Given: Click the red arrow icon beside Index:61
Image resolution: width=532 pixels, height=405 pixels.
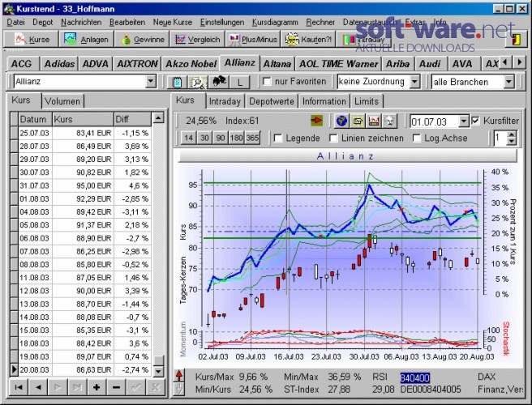Looking at the screenshot, I should point(316,121).
